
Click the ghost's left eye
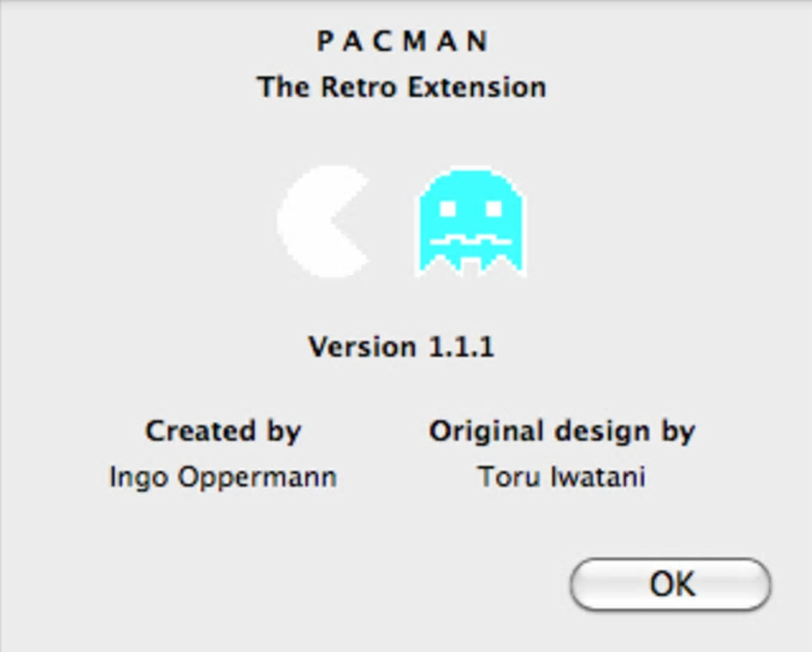(448, 209)
